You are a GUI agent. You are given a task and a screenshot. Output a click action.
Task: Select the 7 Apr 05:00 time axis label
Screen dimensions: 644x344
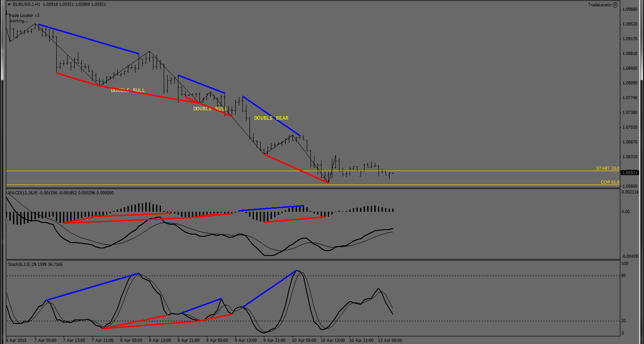[45, 340]
